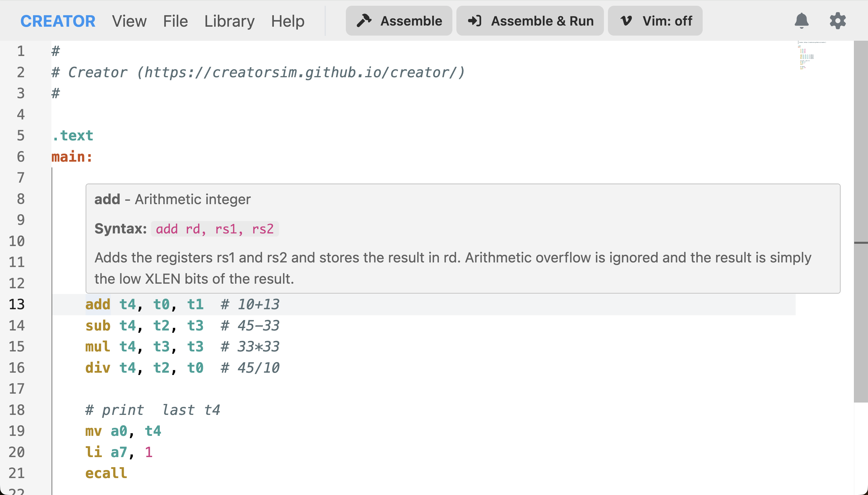The height and width of the screenshot is (495, 868).
Task: Open the Help menu
Action: pos(288,21)
